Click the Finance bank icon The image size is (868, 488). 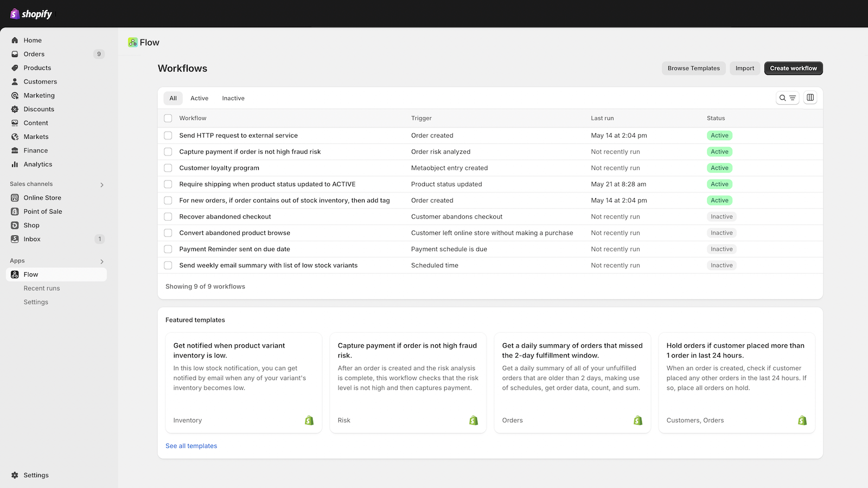[x=15, y=151]
